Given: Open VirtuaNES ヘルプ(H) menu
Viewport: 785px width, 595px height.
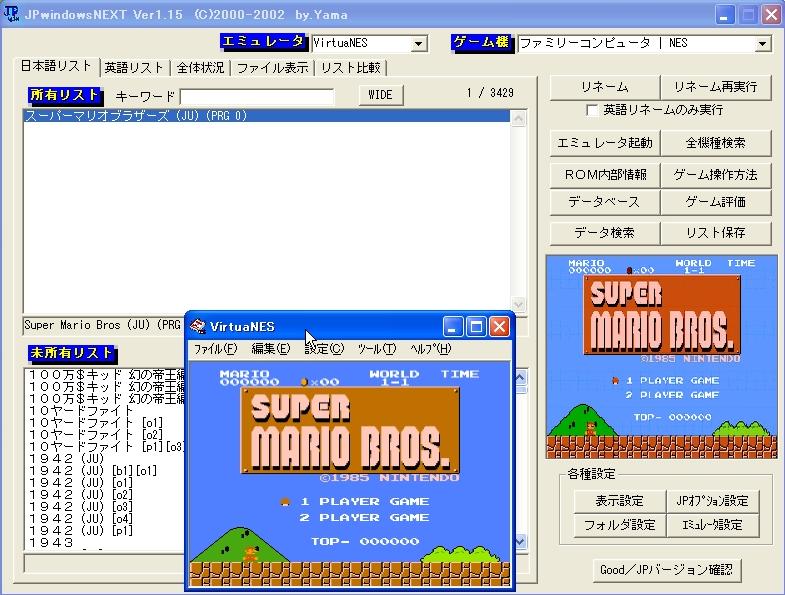Looking at the screenshot, I should (x=431, y=349).
